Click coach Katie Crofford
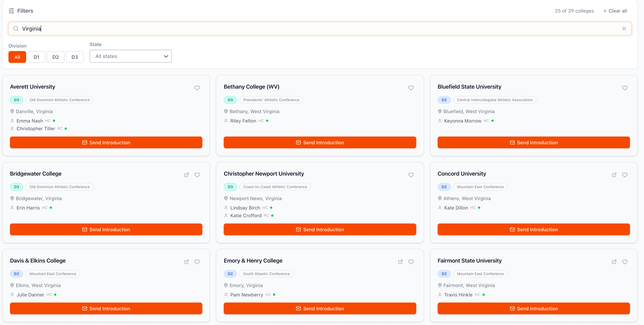This screenshot has height=325, width=644. coord(246,216)
